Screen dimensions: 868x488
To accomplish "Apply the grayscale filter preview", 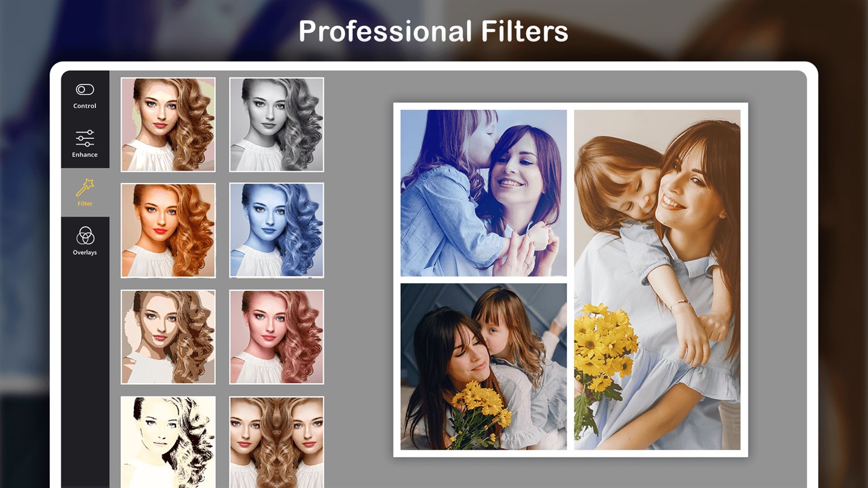I will 276,124.
